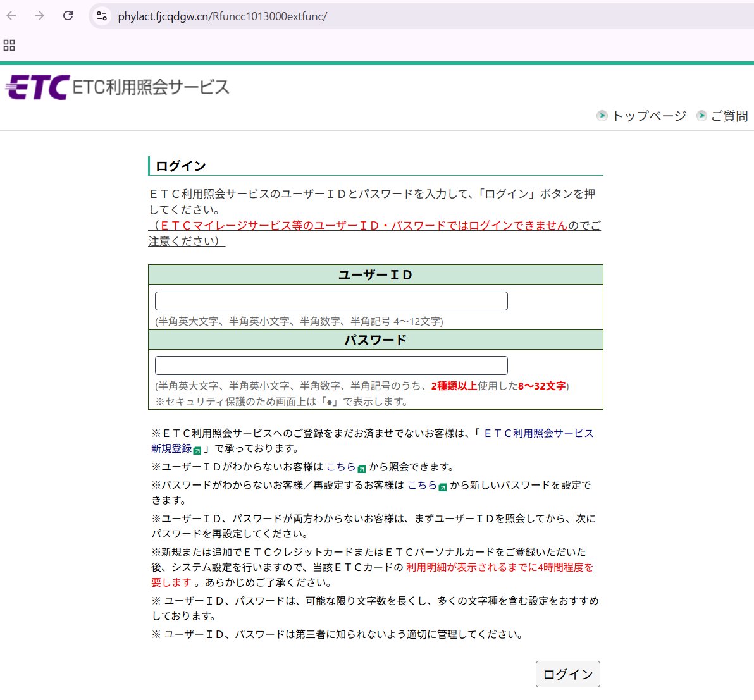Click the ログイン submit button
The width and height of the screenshot is (754, 700).
pyautogui.click(x=568, y=674)
